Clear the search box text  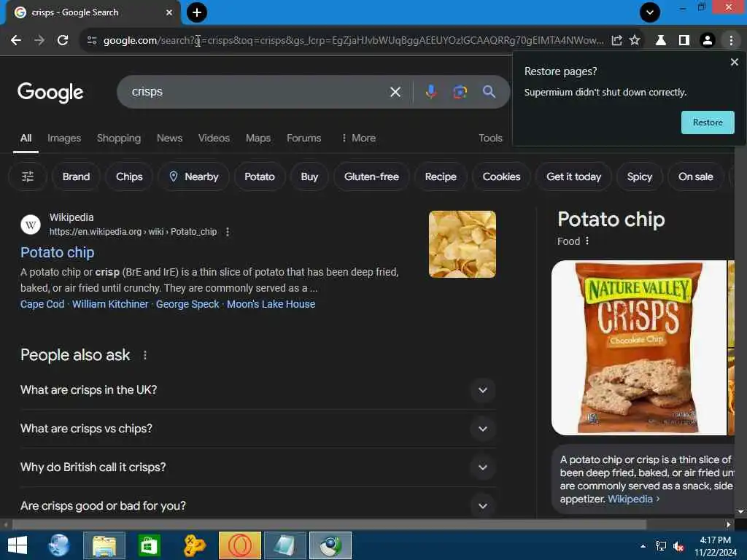coord(395,92)
